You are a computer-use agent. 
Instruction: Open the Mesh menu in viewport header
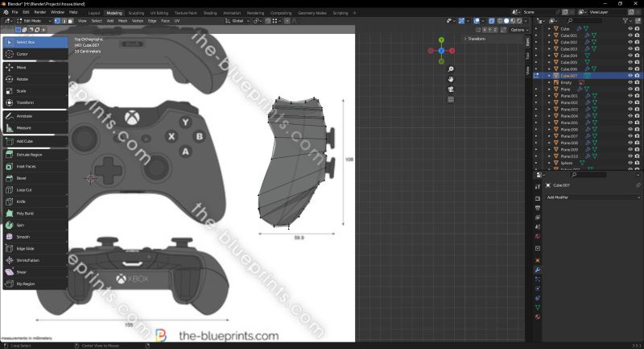[x=123, y=21]
